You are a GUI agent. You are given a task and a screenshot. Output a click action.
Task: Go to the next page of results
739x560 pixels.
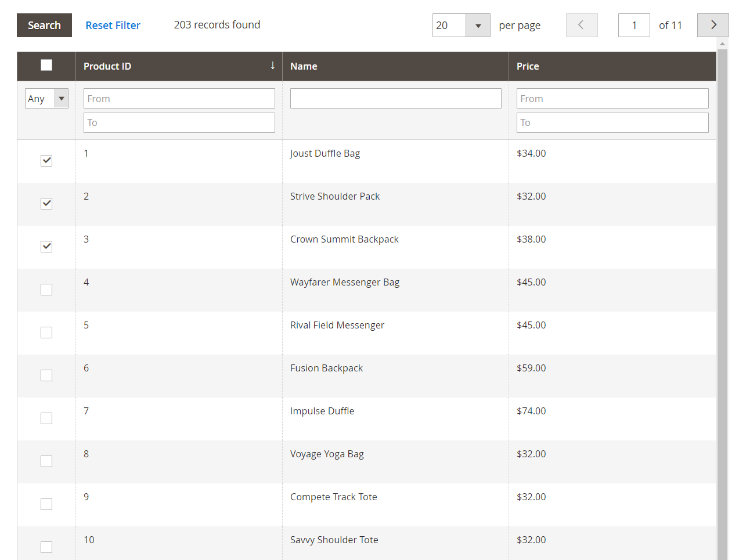[712, 25]
